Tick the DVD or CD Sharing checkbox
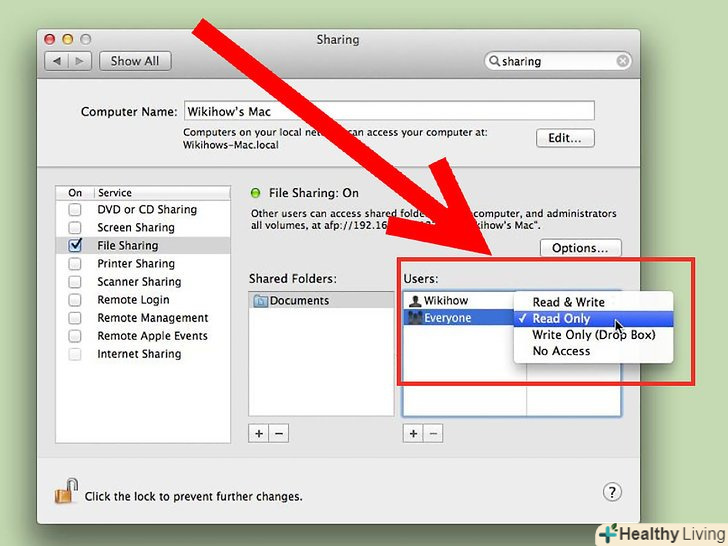728x546 pixels. 75,209
